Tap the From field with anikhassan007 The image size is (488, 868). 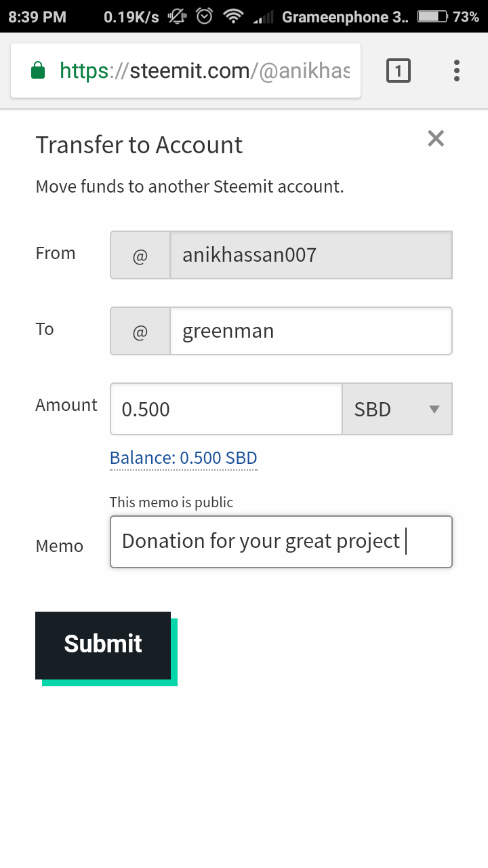[x=310, y=256]
